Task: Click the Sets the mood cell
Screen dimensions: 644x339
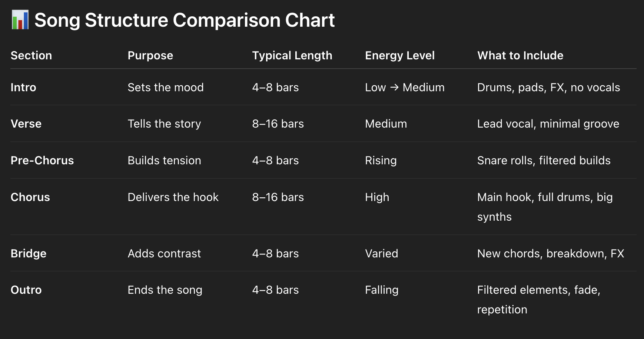Action: [166, 88]
